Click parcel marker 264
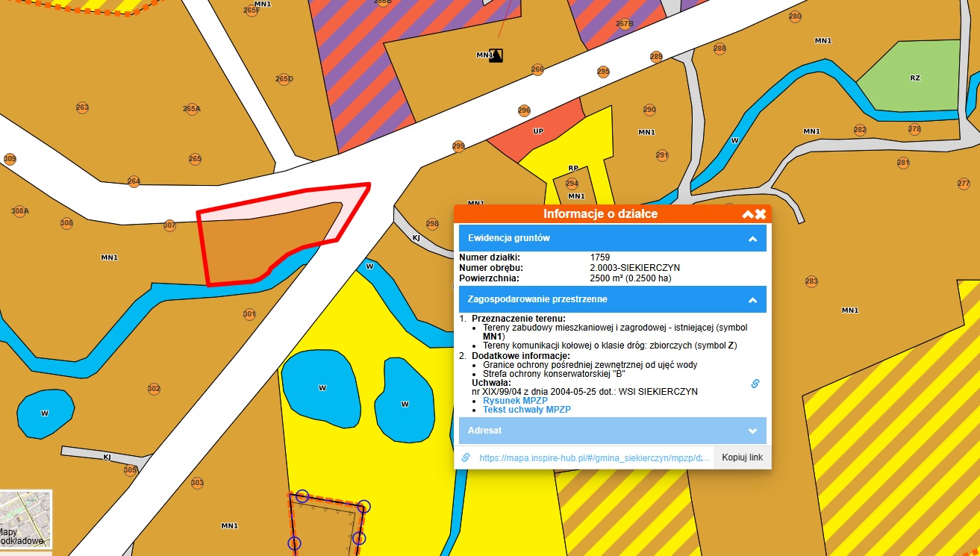Screen dimensions: 980x556 pos(134,181)
